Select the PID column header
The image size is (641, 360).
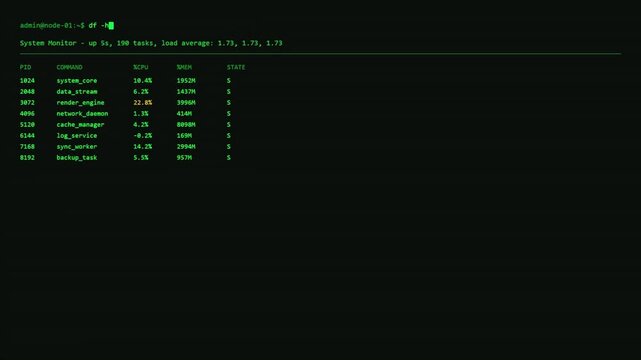[x=25, y=67]
